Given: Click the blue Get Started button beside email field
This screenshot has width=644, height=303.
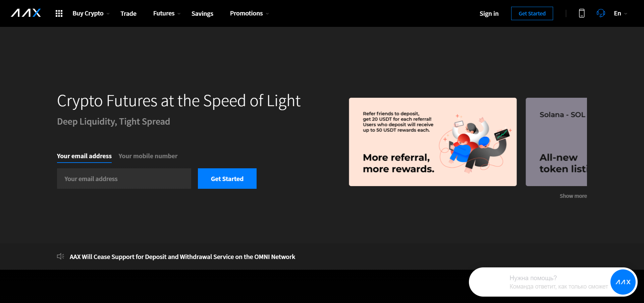Looking at the screenshot, I should click(x=227, y=179).
